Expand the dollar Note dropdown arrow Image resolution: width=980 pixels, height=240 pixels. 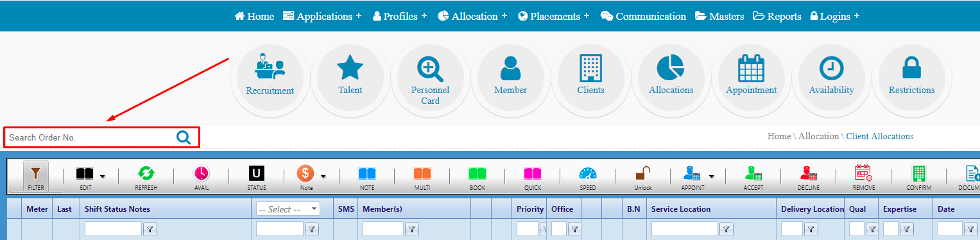point(323,176)
